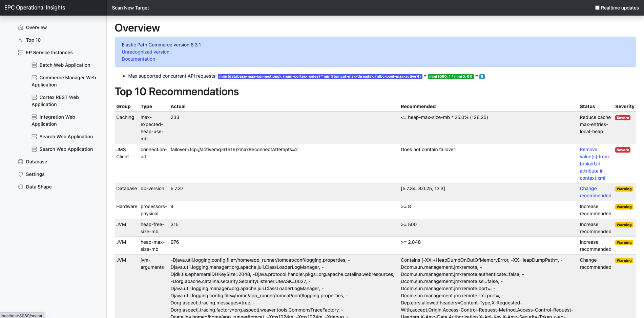This screenshot has height=318, width=644.
Task: Click Warning badge in Database row
Action: coord(624,189)
